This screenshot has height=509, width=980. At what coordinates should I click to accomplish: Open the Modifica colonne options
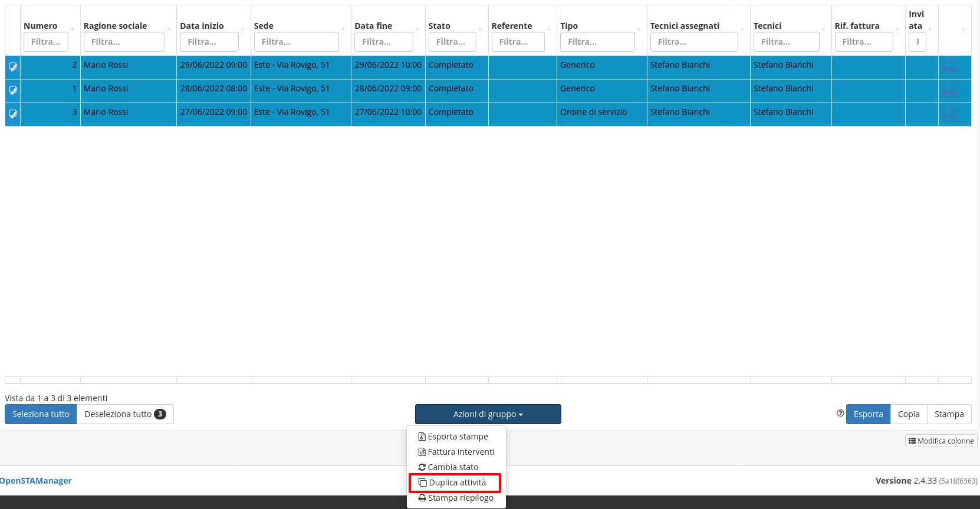pos(941,441)
